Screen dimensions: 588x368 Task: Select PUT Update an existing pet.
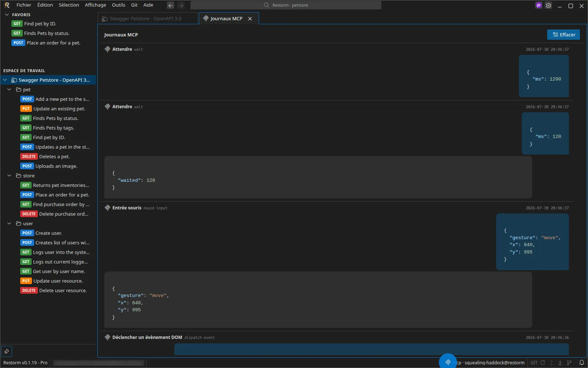(x=48, y=109)
